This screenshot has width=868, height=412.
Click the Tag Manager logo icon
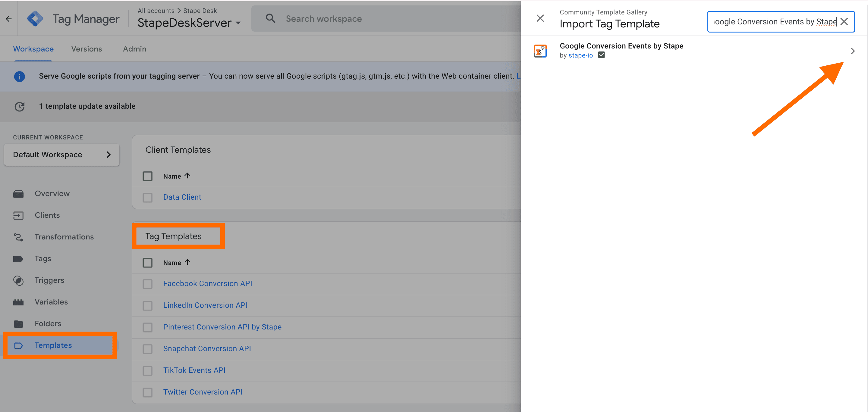(x=35, y=18)
